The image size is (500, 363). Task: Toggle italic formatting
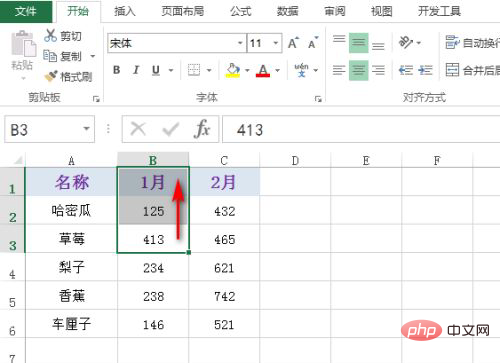136,70
